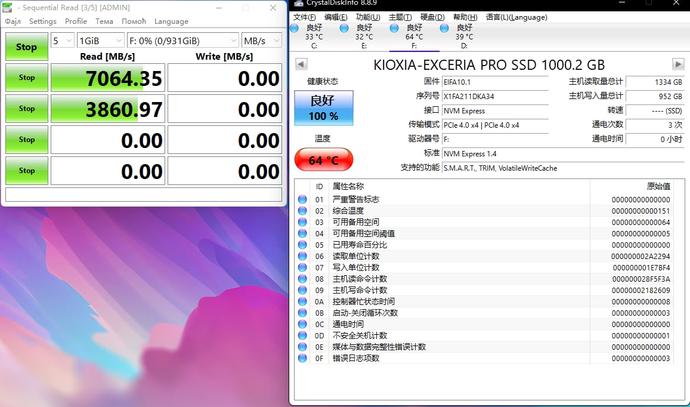Image resolution: width=690 pixels, height=407 pixels.
Task: Stop the test on the 3860.97 row
Action: (26, 108)
